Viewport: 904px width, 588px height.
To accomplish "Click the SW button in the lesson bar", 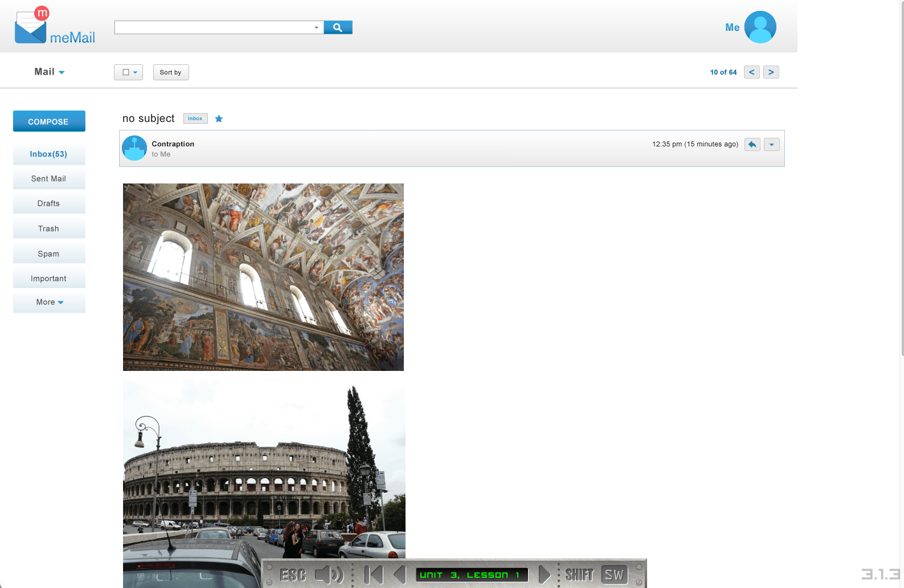I will click(614, 575).
